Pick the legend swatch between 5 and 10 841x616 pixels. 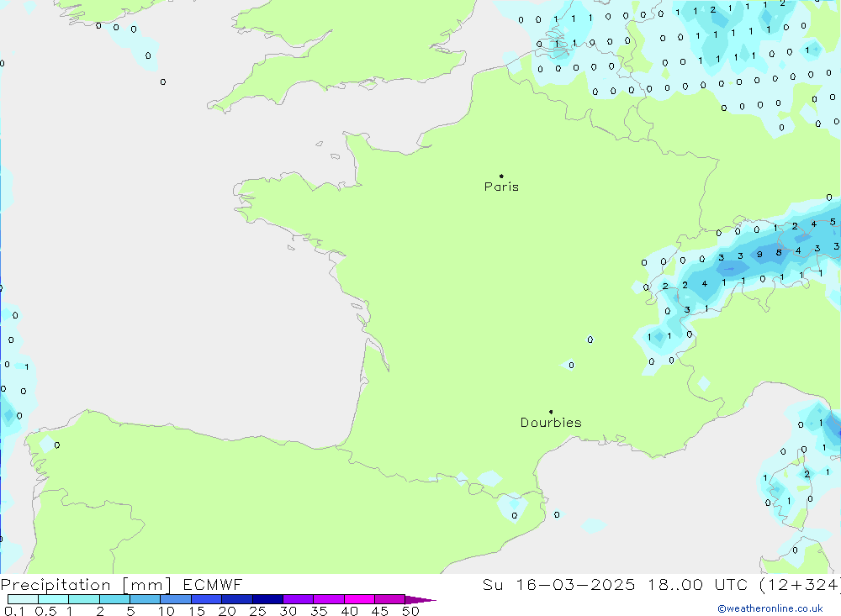click(145, 599)
